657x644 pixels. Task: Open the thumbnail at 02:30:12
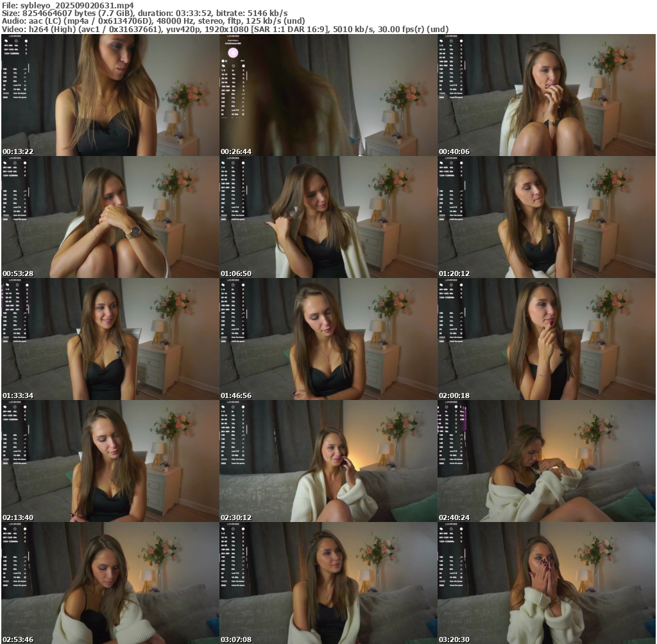(328, 461)
